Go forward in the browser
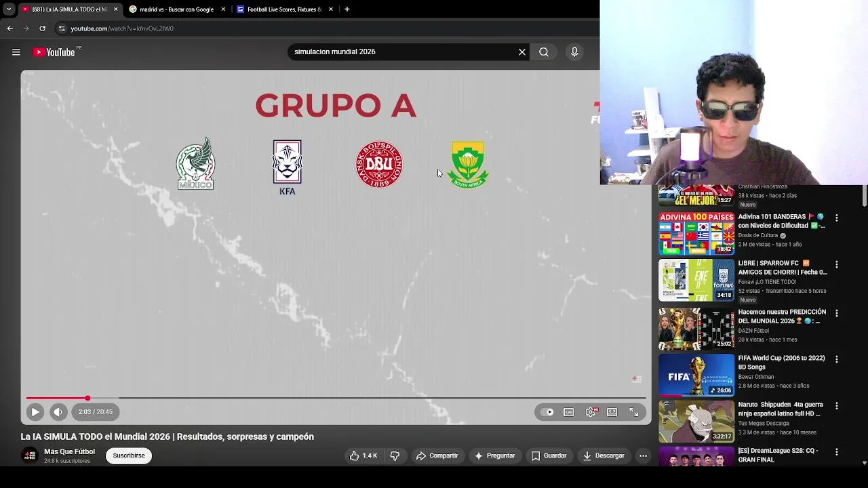This screenshot has height=488, width=868. point(26,28)
